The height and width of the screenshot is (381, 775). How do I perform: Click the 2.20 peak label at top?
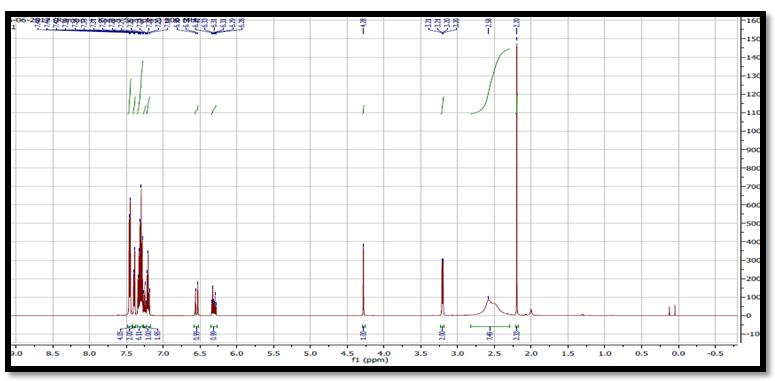[x=517, y=22]
